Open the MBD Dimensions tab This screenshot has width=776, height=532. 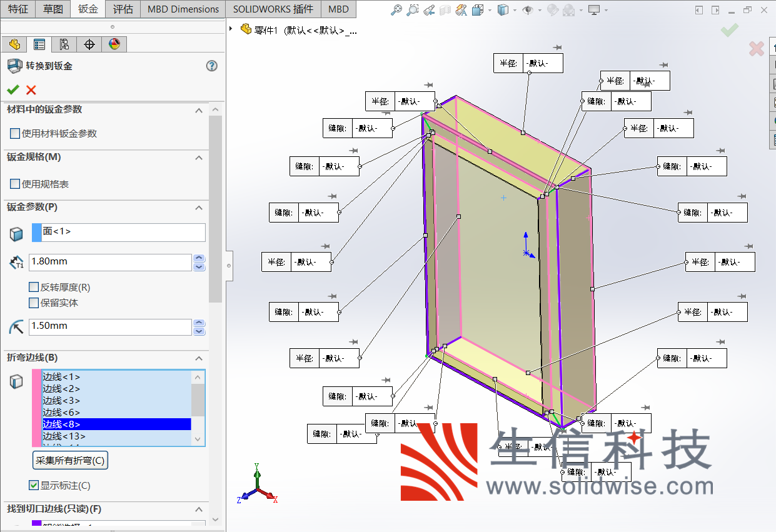183,9
